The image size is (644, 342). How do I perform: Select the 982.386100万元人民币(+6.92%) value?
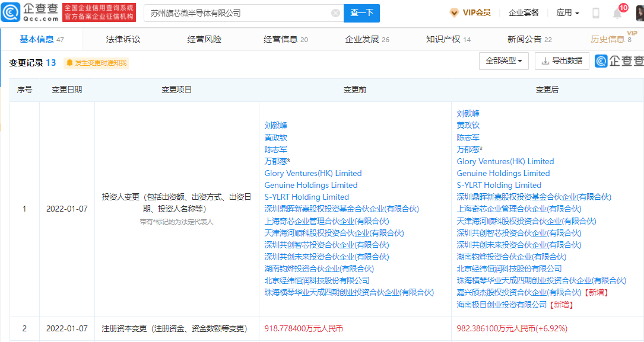512,328
